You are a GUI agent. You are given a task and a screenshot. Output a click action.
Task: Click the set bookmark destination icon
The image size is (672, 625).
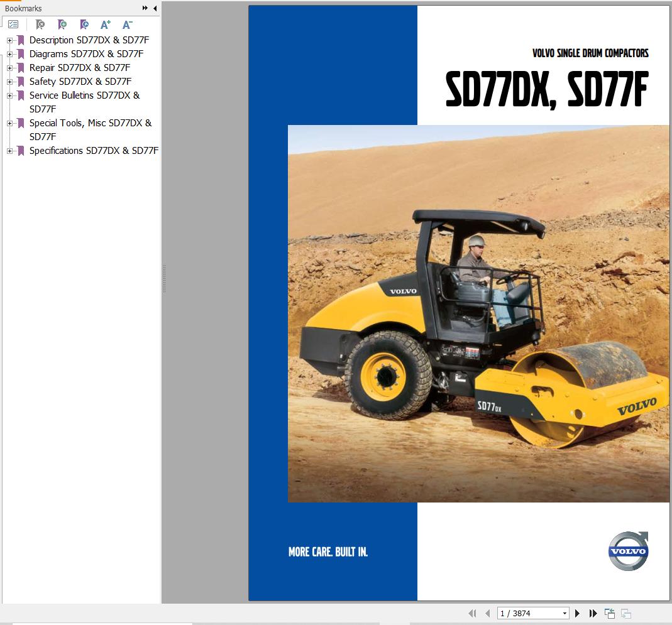(84, 25)
